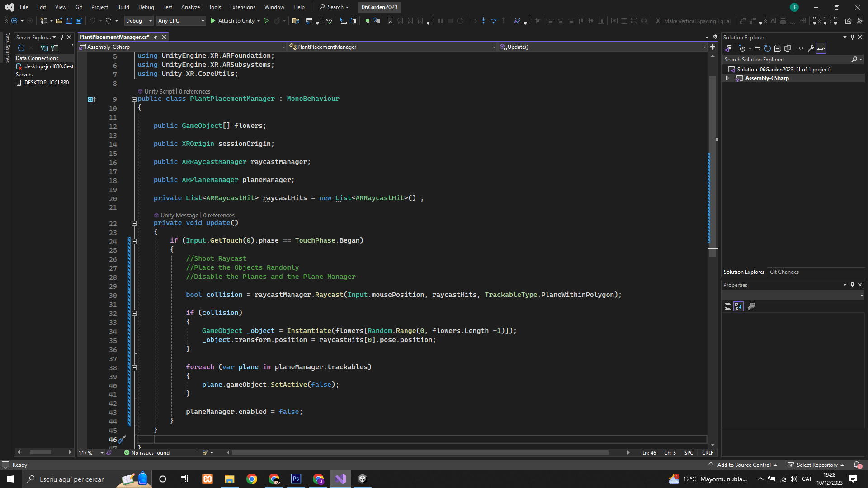Click Add to Source Control
Viewport: 868px width, 488px height.
pos(744,465)
